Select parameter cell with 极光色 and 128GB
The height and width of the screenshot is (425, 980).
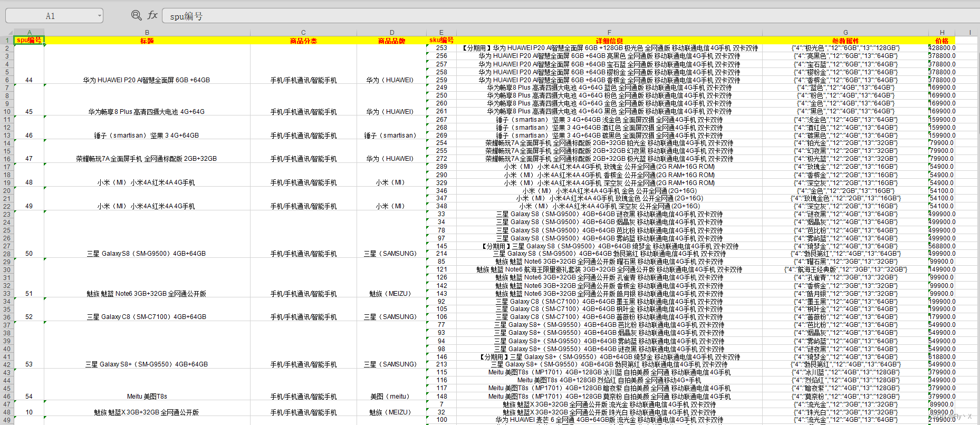[846, 48]
